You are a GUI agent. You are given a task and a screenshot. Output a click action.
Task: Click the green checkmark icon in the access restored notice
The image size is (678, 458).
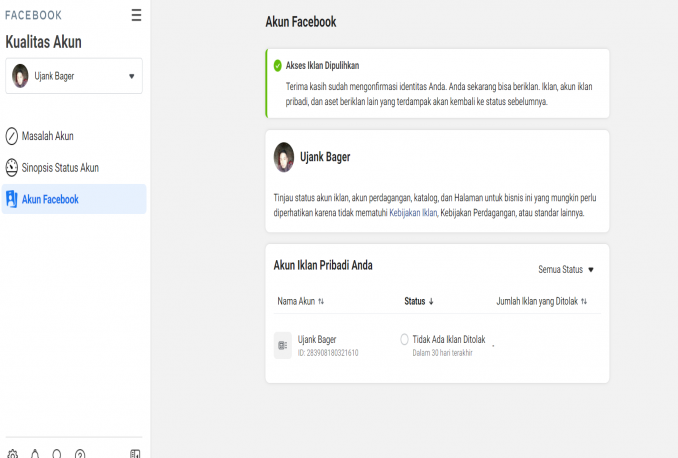coord(277,65)
